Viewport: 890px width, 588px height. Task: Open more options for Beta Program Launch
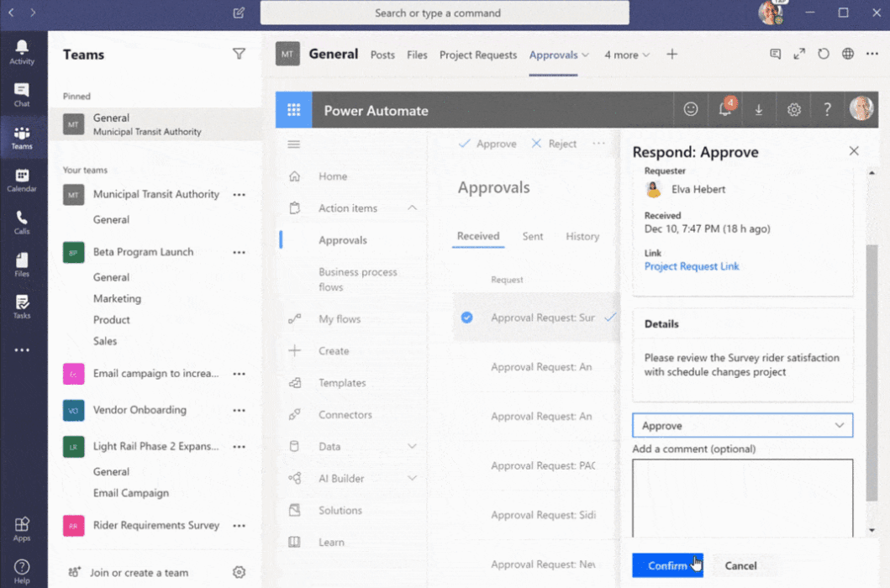click(239, 252)
